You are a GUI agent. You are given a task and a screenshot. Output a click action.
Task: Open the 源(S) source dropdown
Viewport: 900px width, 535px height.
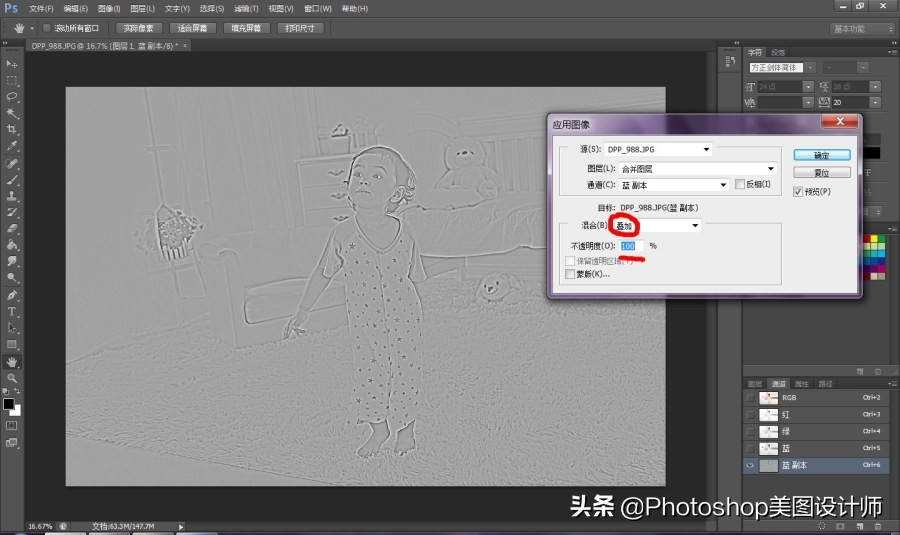(658, 149)
